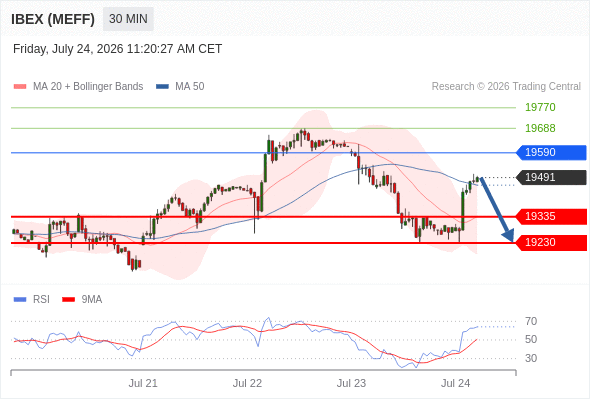Click the 9MA legend label
590x400 pixels.
click(x=92, y=300)
